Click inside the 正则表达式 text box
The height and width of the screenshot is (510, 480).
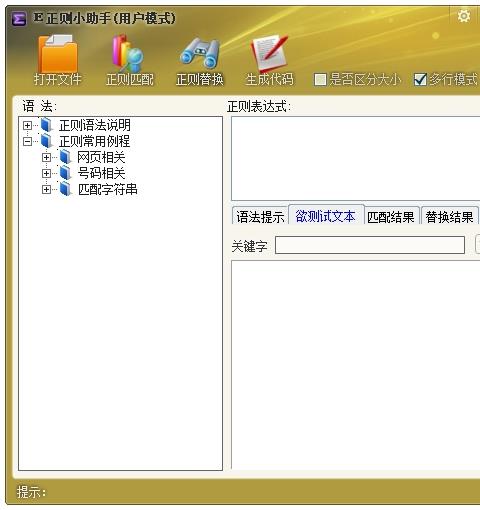(356, 158)
